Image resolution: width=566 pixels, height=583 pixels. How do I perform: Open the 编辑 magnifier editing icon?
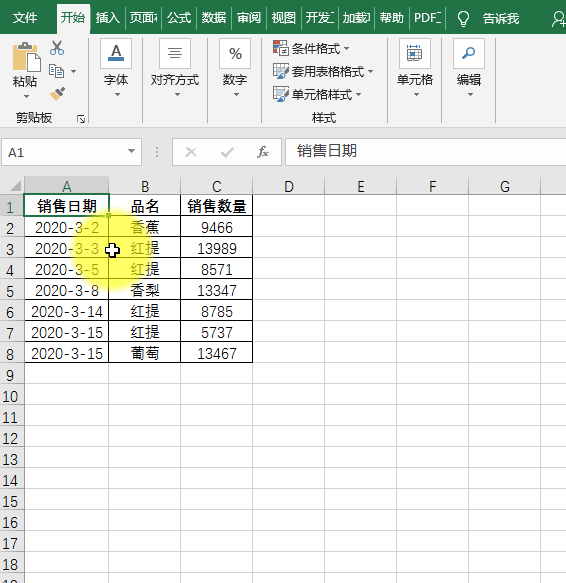[469, 53]
